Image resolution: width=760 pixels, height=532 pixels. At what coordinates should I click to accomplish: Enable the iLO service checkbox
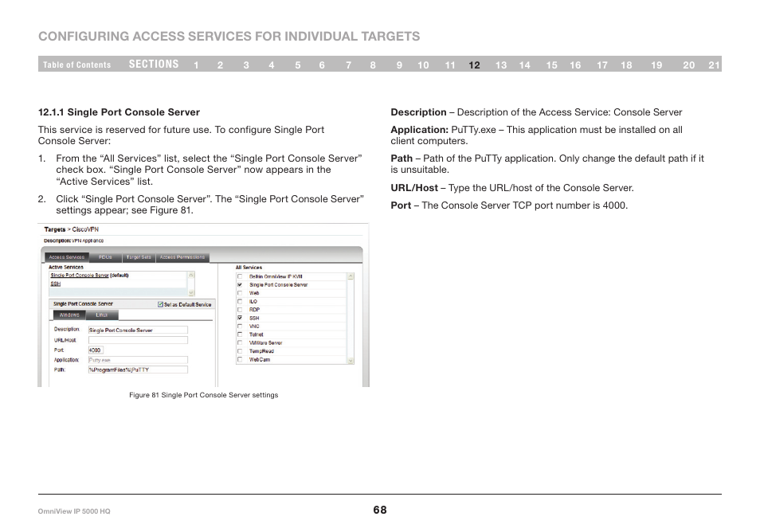click(x=240, y=301)
